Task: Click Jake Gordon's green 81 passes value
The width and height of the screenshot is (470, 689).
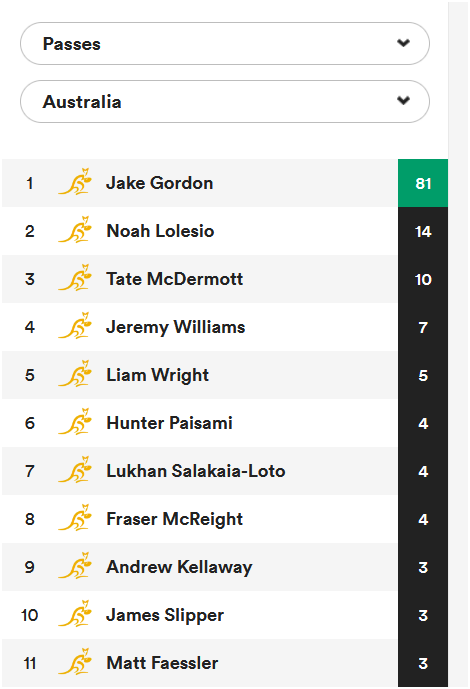Action: [x=423, y=183]
